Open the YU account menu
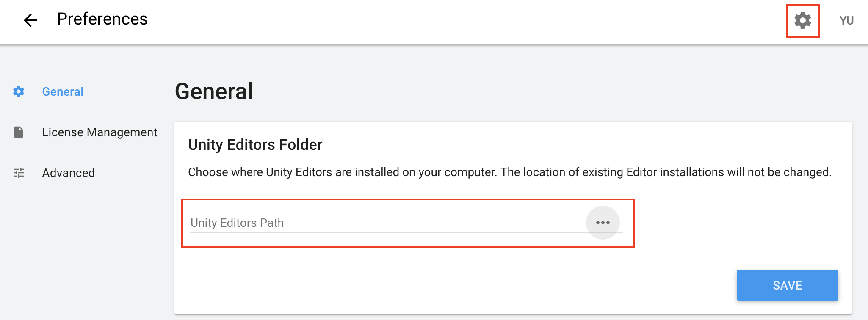The width and height of the screenshot is (868, 320). (x=846, y=20)
